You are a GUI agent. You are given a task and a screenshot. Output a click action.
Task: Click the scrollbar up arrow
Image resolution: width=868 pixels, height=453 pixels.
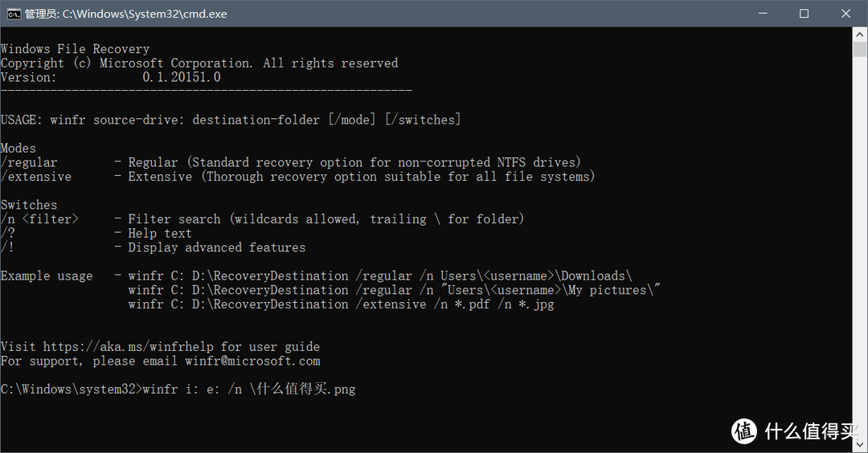(x=860, y=35)
